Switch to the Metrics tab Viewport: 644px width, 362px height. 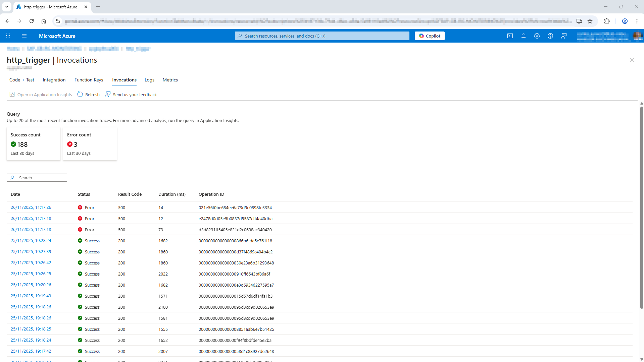[170, 80]
